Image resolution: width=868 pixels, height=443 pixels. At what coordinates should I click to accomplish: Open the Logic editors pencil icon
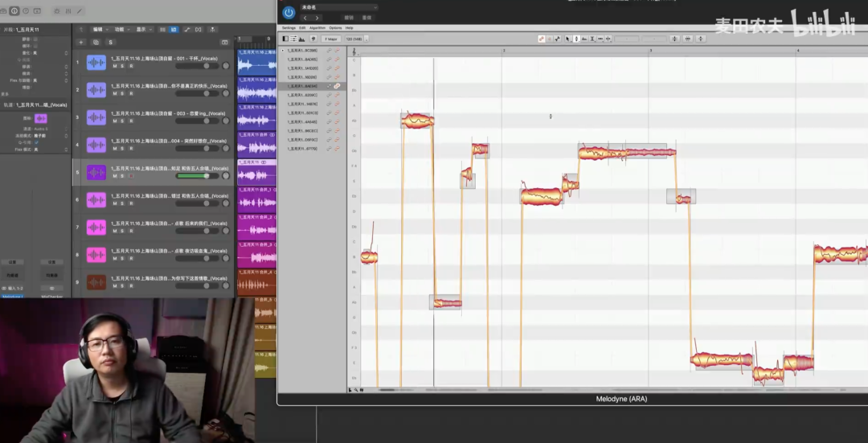80,11
